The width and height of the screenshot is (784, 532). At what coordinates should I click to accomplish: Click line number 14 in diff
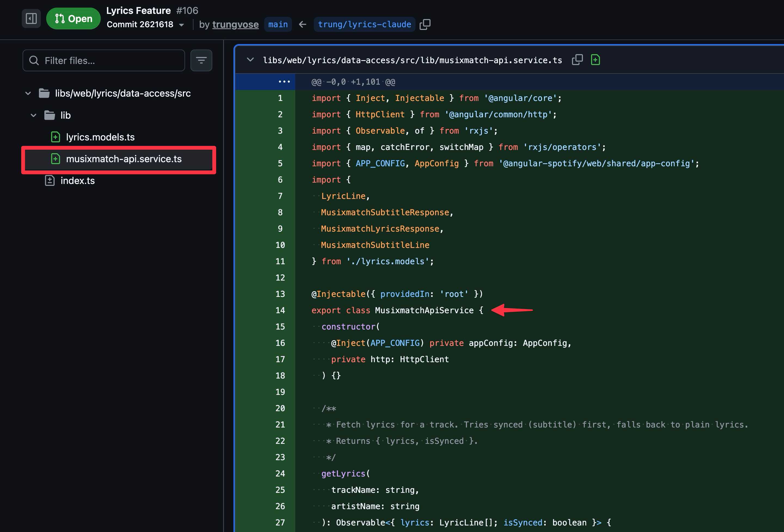[x=280, y=310]
